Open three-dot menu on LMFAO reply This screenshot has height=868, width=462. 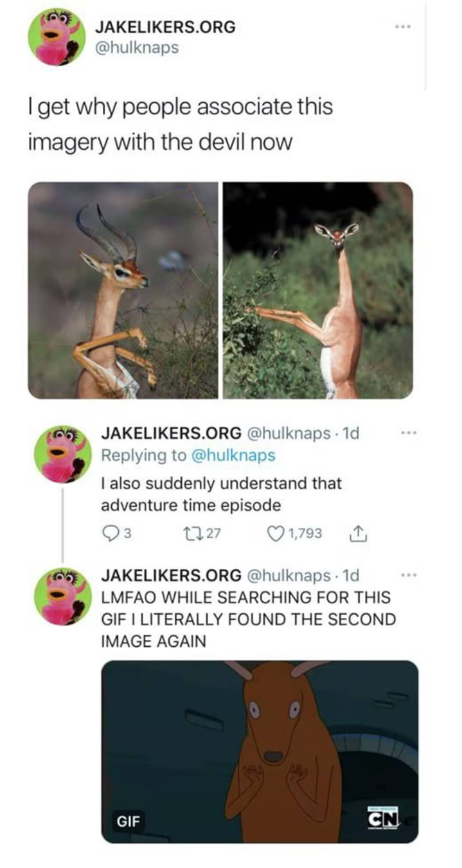click(x=403, y=574)
